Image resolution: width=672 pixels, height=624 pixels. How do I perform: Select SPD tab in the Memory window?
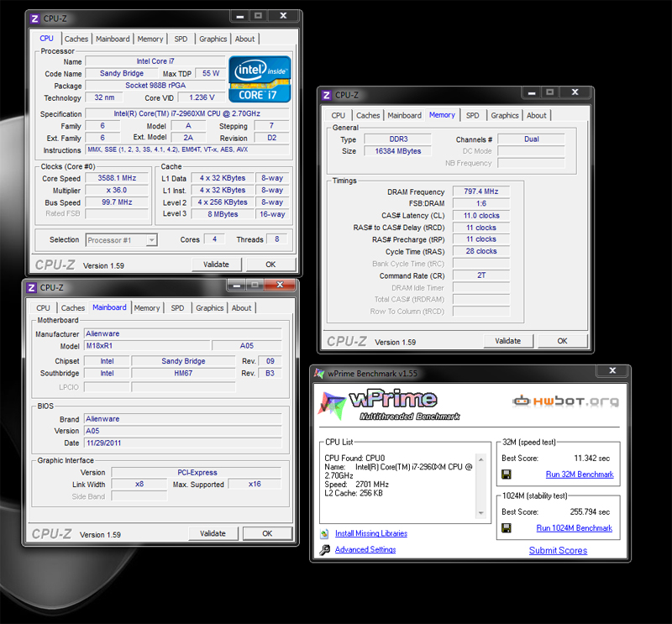click(473, 116)
